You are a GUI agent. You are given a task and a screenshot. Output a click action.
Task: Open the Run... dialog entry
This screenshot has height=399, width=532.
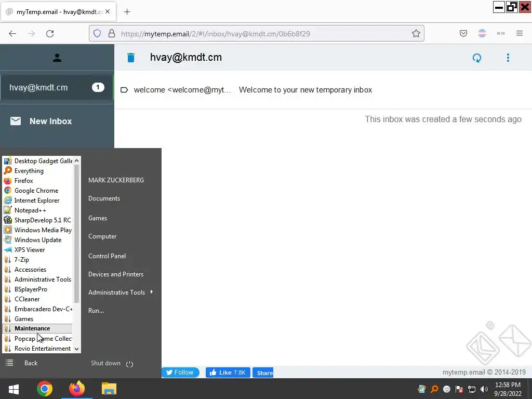[x=96, y=310]
